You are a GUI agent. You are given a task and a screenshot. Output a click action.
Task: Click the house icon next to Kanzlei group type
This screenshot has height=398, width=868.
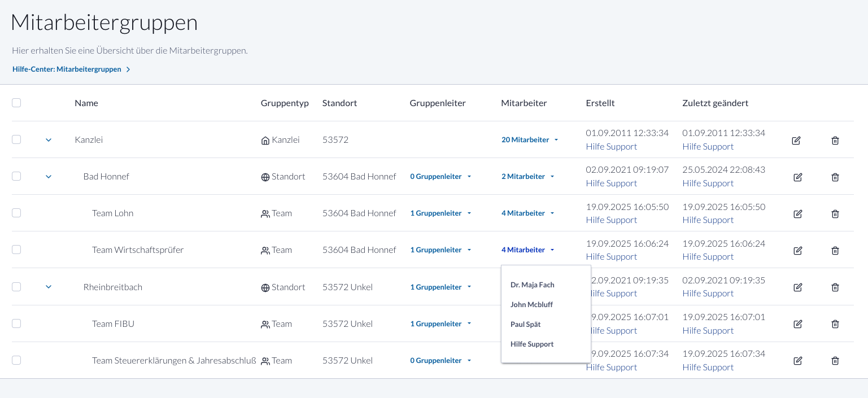click(x=265, y=139)
